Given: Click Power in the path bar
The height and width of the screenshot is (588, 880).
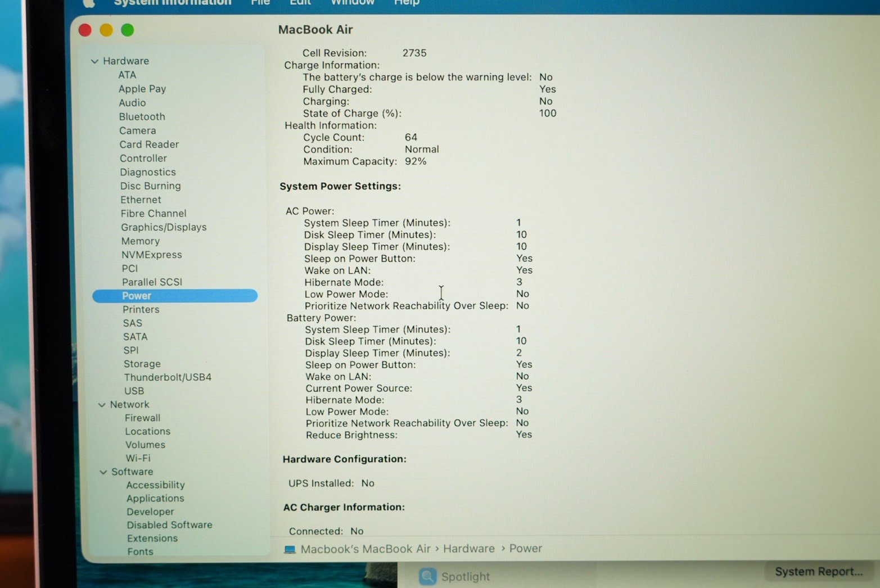Looking at the screenshot, I should point(526,549).
